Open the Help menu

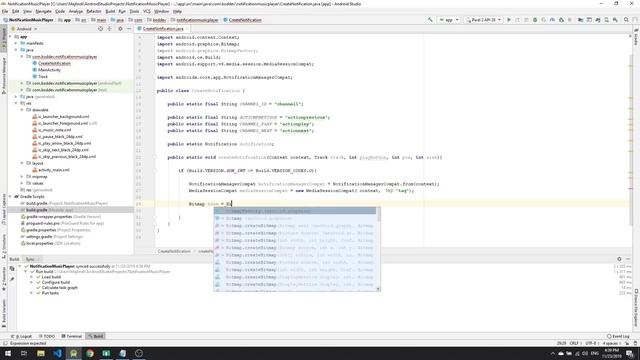[177, 11]
